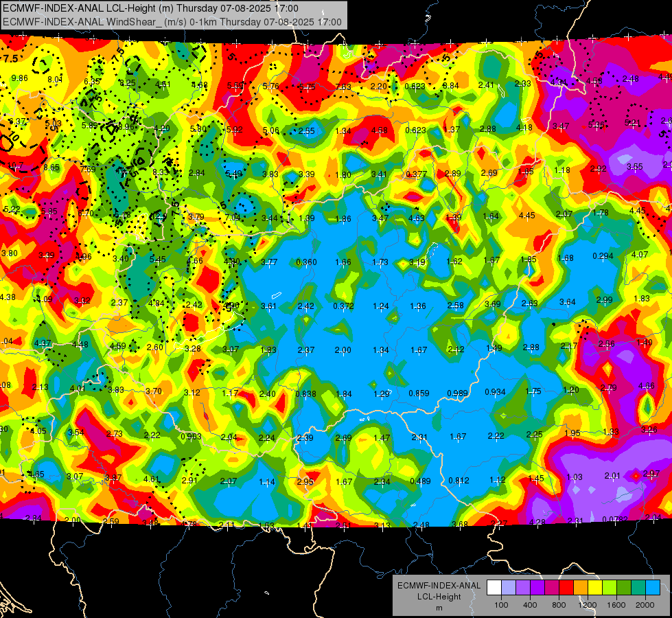Image resolution: width=672 pixels, height=618 pixels.
Task: Click the 0.294 wind shear value
Action: [x=603, y=256]
